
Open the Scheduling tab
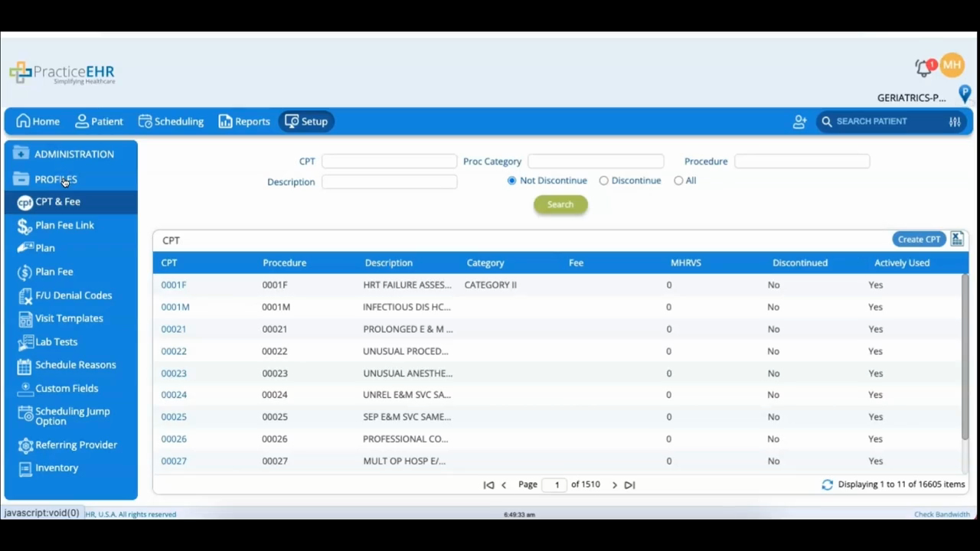[171, 121]
